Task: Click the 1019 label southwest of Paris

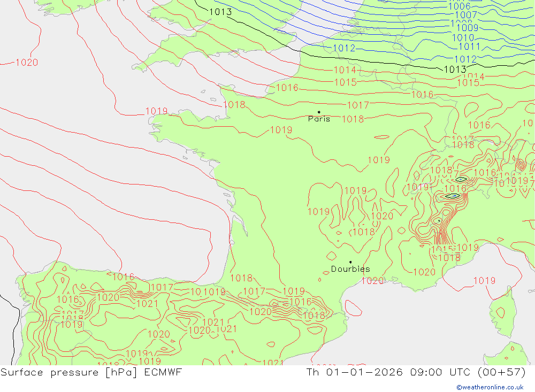Action: tap(281, 130)
